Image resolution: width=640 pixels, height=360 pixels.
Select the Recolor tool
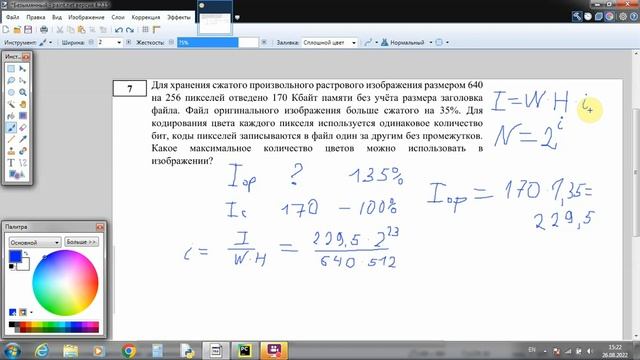23,151
